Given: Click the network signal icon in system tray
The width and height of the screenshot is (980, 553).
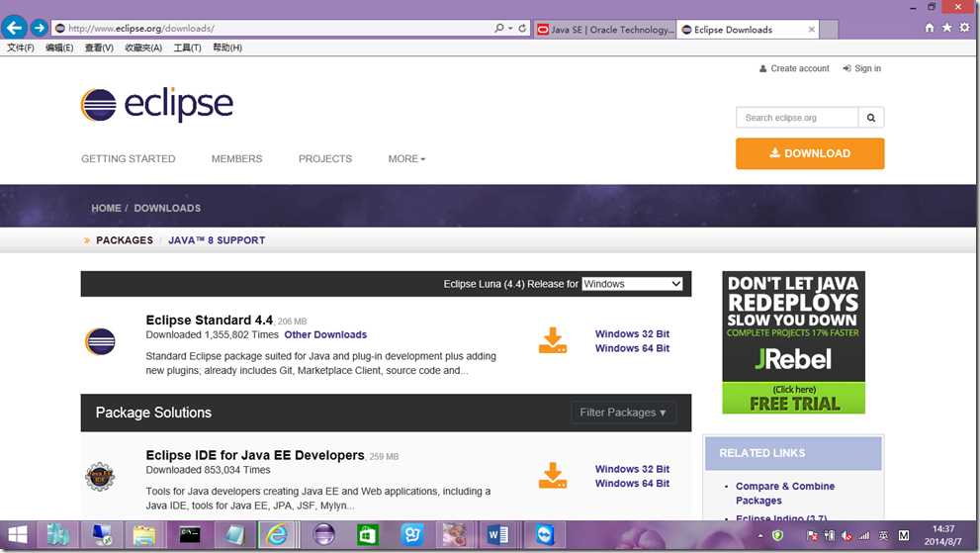Looking at the screenshot, I should [864, 536].
